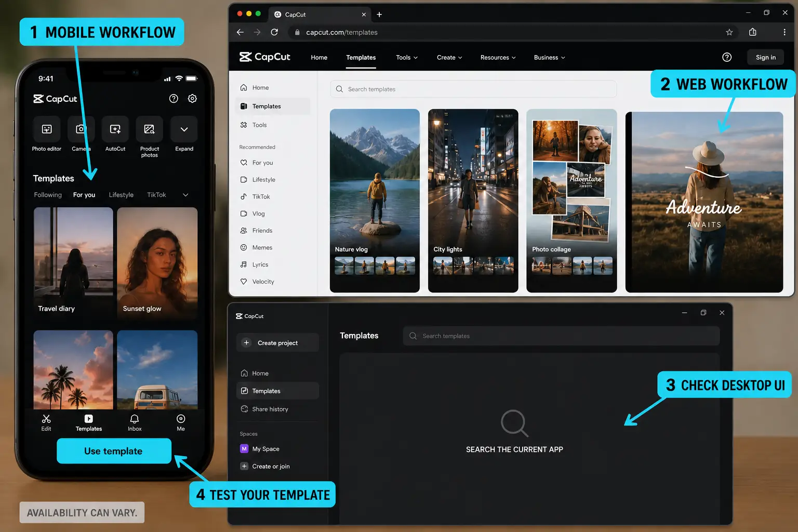Tap Me in the phone bottom bar
The height and width of the screenshot is (532, 798).
click(x=181, y=423)
